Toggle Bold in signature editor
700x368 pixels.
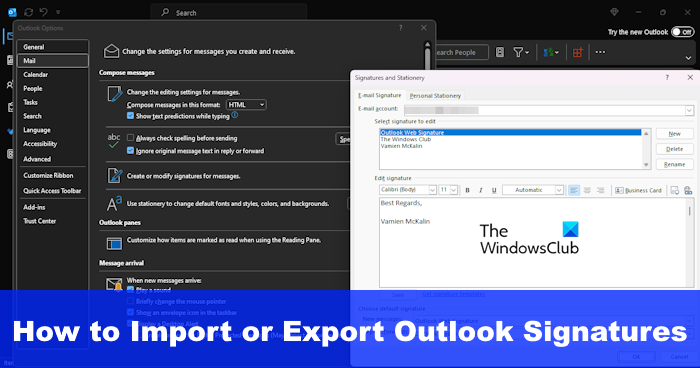tap(467, 190)
